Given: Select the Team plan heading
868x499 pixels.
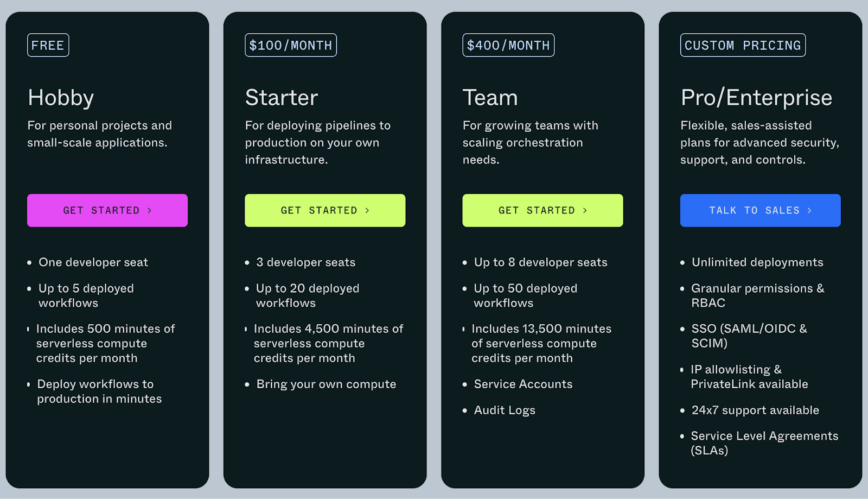Looking at the screenshot, I should click(x=490, y=98).
